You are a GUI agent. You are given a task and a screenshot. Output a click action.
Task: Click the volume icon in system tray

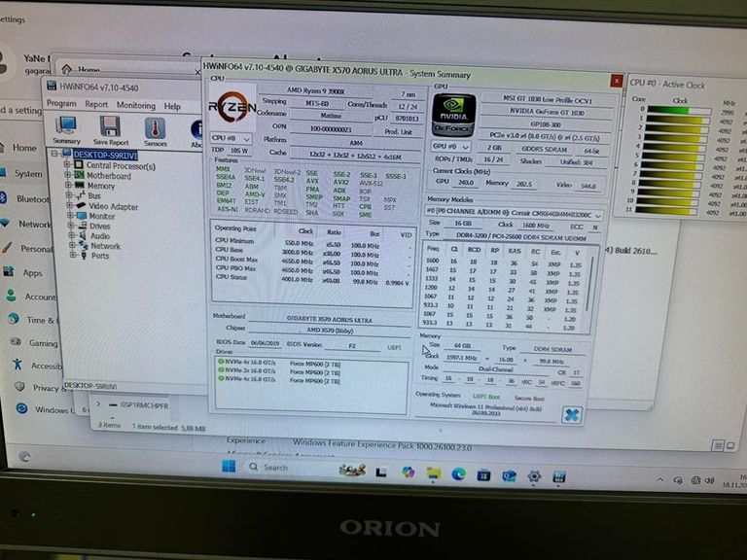click(x=709, y=481)
